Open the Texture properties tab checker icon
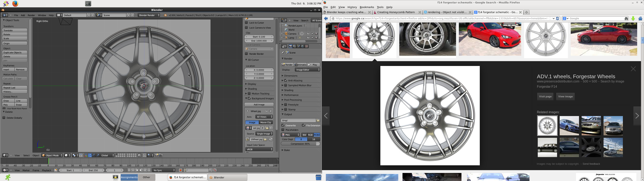644x181 pixels. click(x=307, y=46)
